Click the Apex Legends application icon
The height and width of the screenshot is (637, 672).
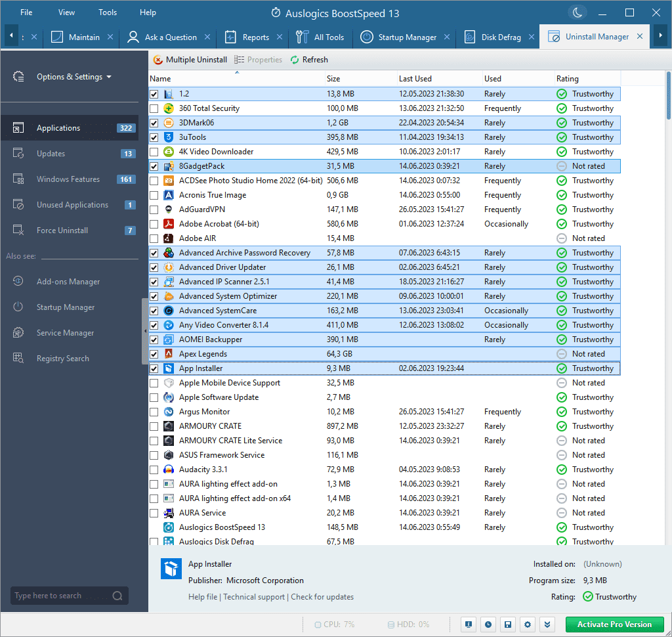(x=169, y=354)
